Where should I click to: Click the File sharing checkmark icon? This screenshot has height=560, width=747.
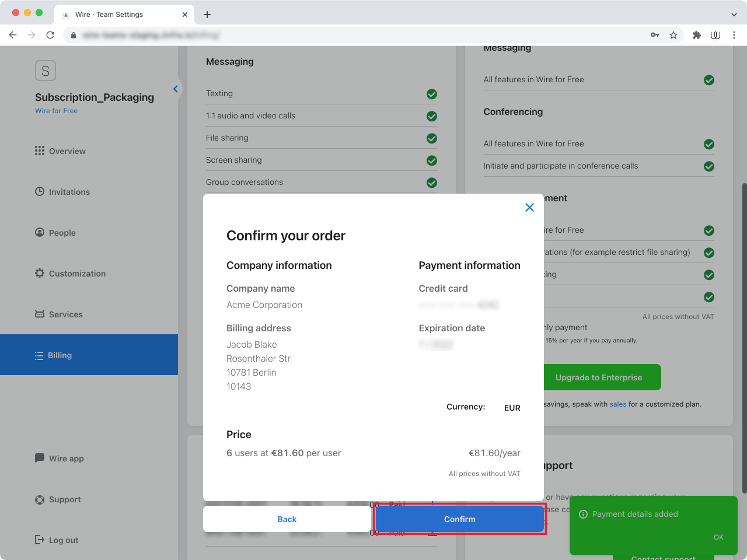click(432, 138)
